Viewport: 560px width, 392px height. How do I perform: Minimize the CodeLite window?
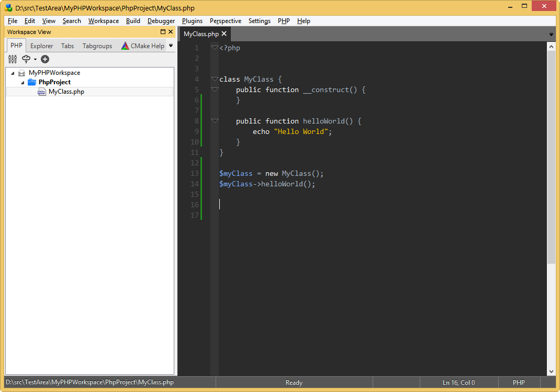pyautogui.click(x=510, y=6)
